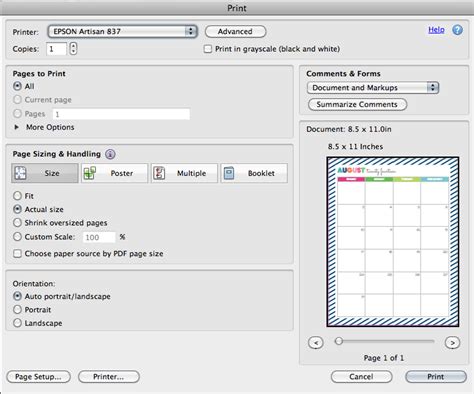Screen dimensions: 474x394
Task: Click the Summarize Comments button
Action: pyautogui.click(x=357, y=104)
